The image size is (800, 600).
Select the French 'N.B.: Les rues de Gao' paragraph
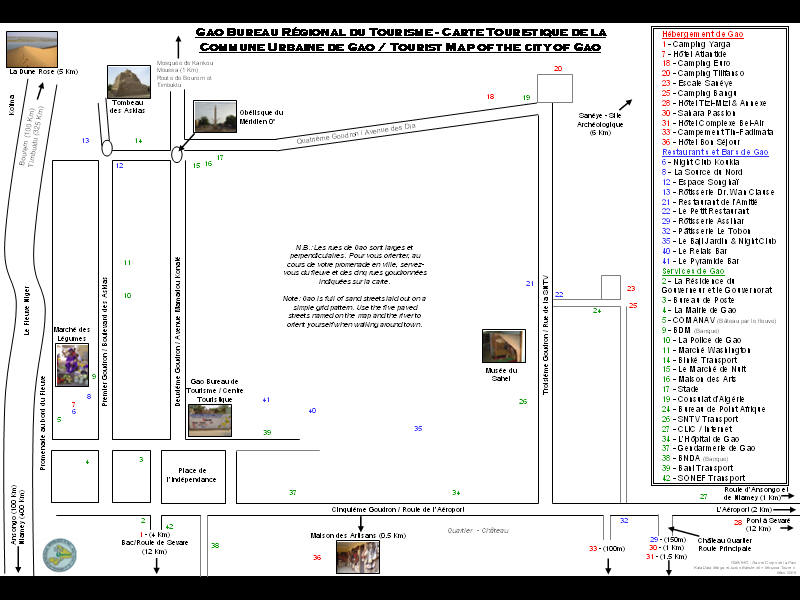355,264
